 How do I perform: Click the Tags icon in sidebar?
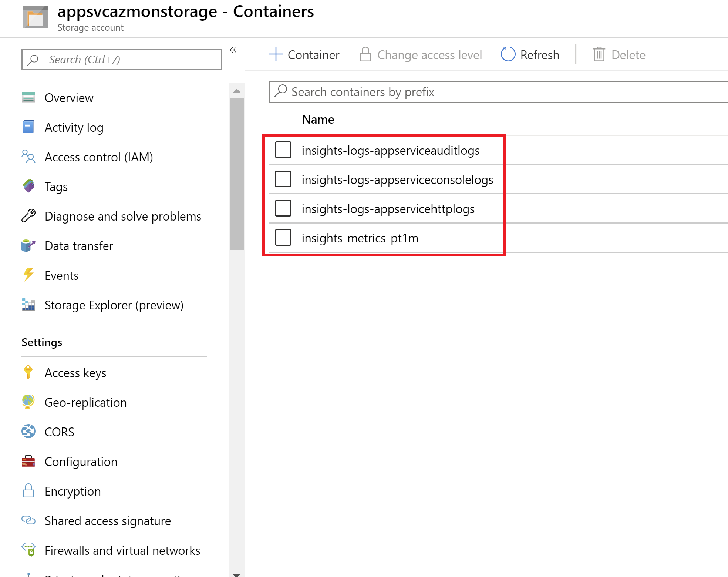(x=28, y=186)
